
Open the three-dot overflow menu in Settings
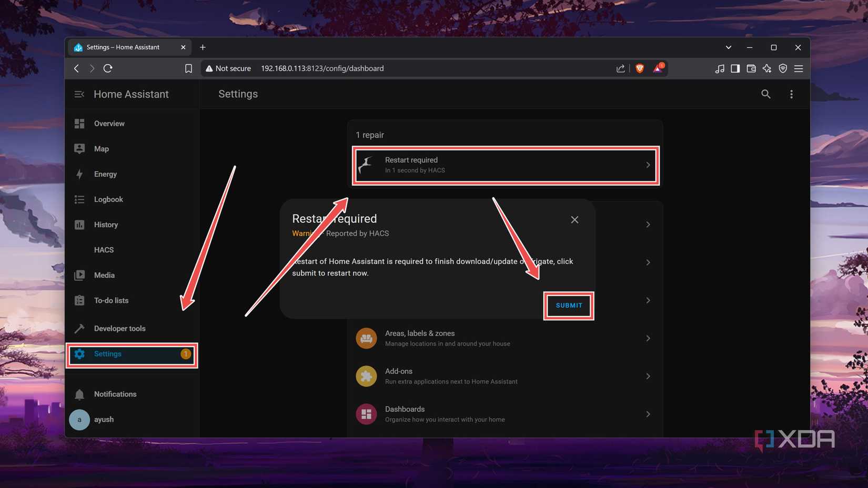click(791, 94)
